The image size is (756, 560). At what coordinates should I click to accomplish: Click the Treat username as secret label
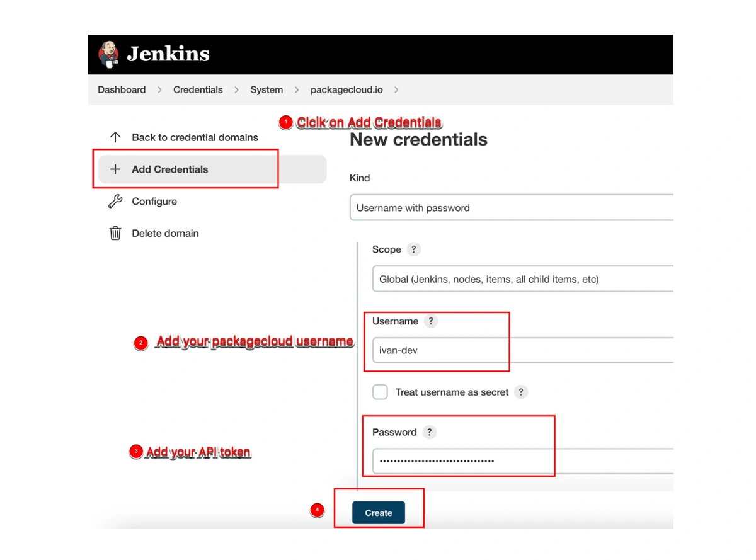click(452, 392)
